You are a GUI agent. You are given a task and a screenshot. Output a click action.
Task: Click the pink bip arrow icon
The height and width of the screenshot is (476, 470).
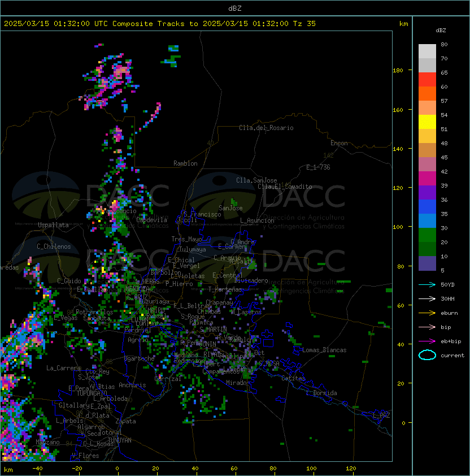tap(427, 327)
